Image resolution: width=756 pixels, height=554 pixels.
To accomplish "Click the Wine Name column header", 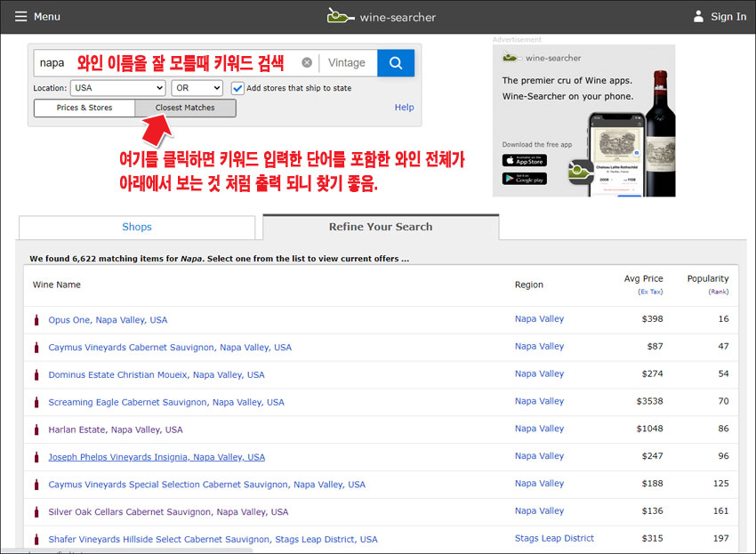I will click(x=57, y=285).
